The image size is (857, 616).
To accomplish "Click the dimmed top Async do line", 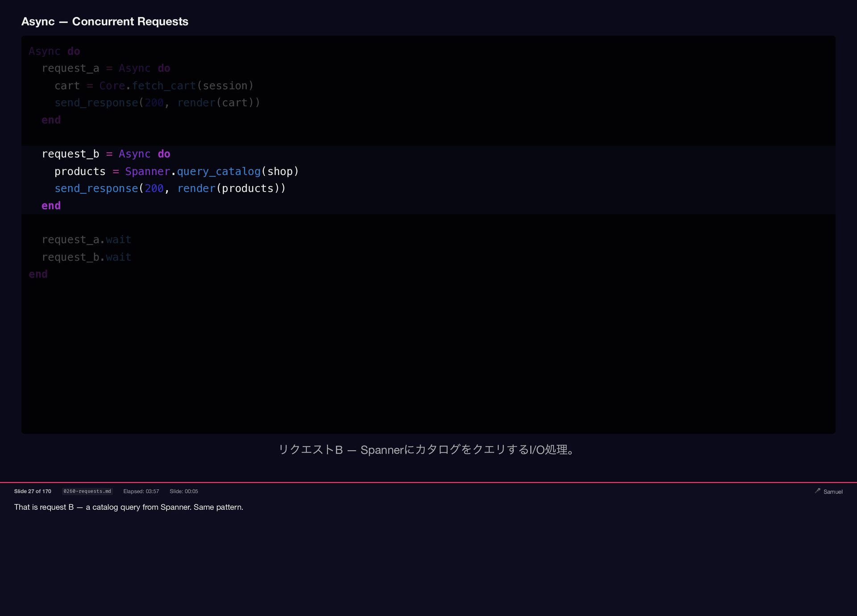I will point(54,51).
